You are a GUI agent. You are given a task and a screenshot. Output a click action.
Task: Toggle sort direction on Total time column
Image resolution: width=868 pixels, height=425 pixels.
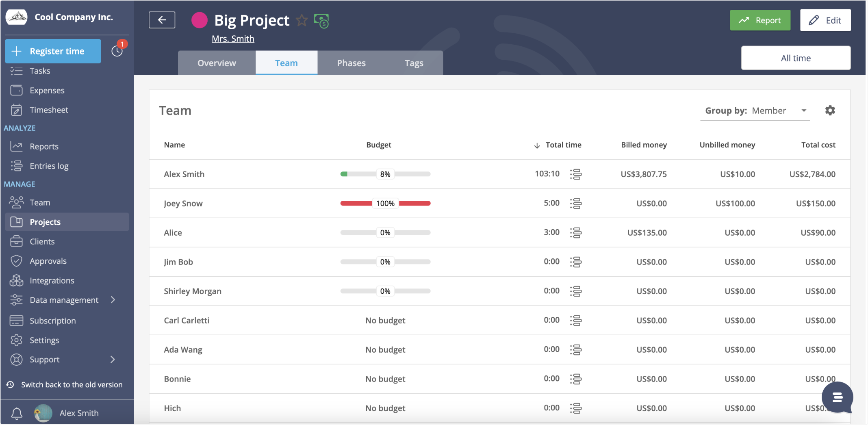pos(537,145)
